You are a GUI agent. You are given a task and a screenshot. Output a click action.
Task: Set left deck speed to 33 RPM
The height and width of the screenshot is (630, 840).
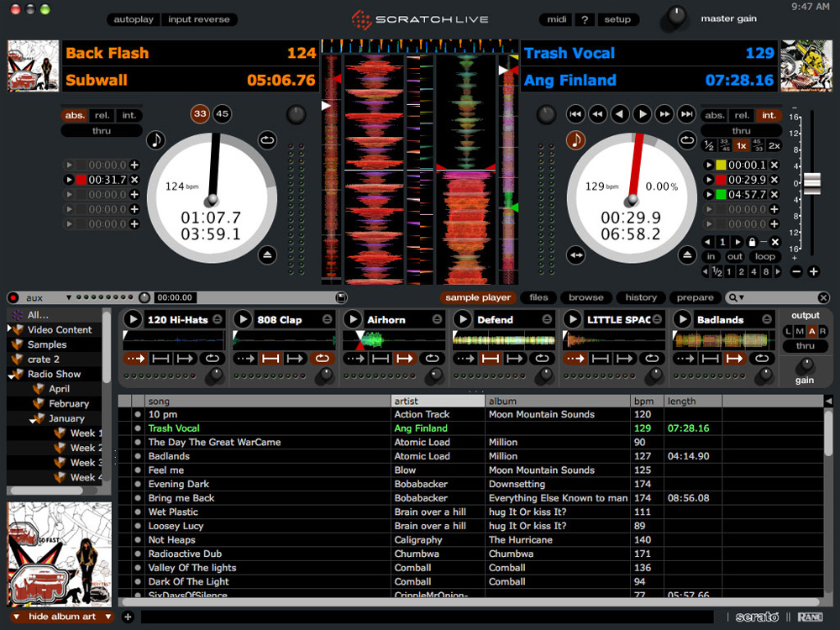point(200,113)
